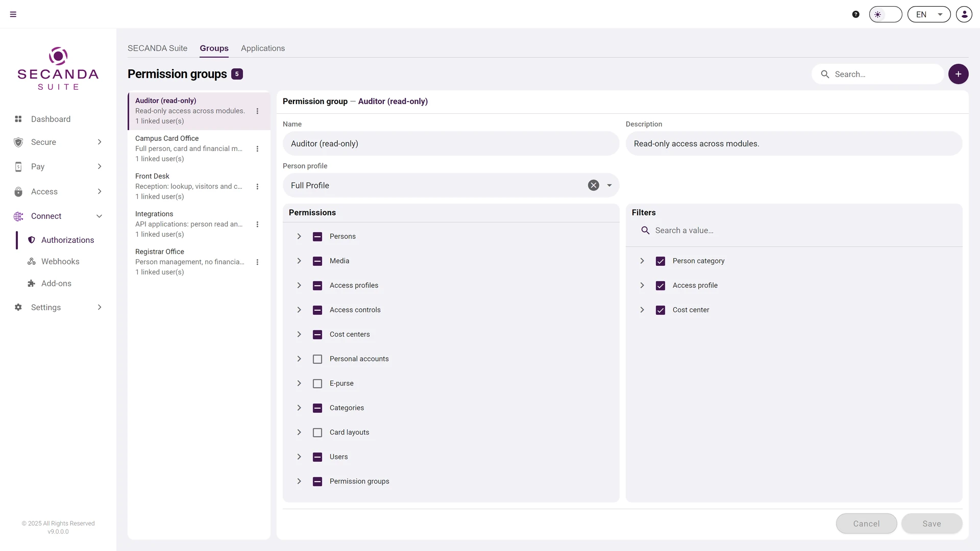Expand the Access profiles permission node

[x=299, y=285]
